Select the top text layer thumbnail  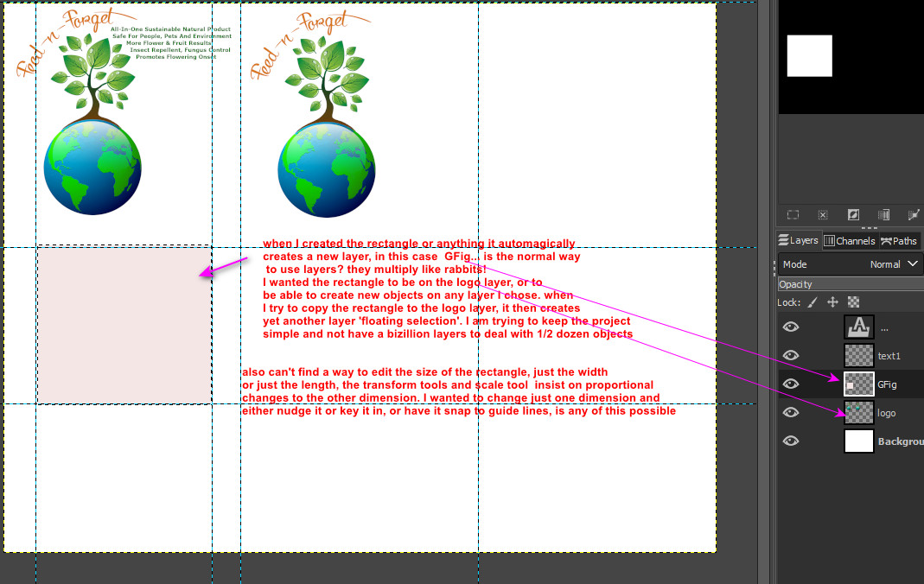(858, 327)
